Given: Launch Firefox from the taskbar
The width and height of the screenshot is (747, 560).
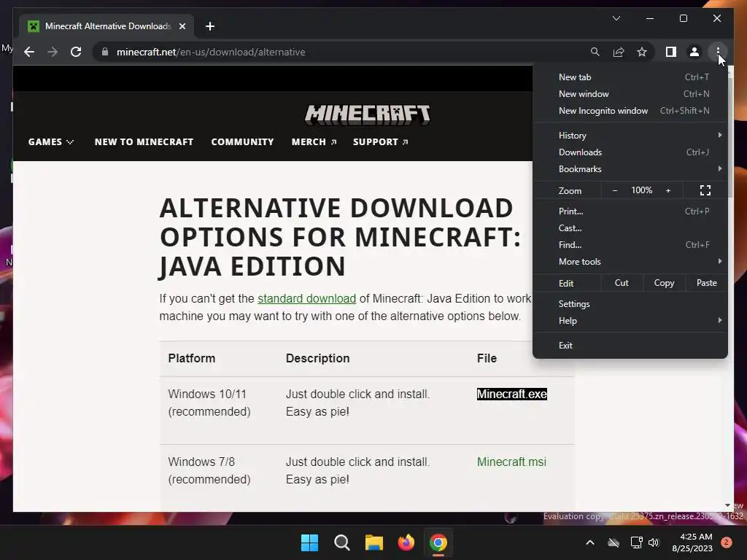Looking at the screenshot, I should tap(406, 542).
